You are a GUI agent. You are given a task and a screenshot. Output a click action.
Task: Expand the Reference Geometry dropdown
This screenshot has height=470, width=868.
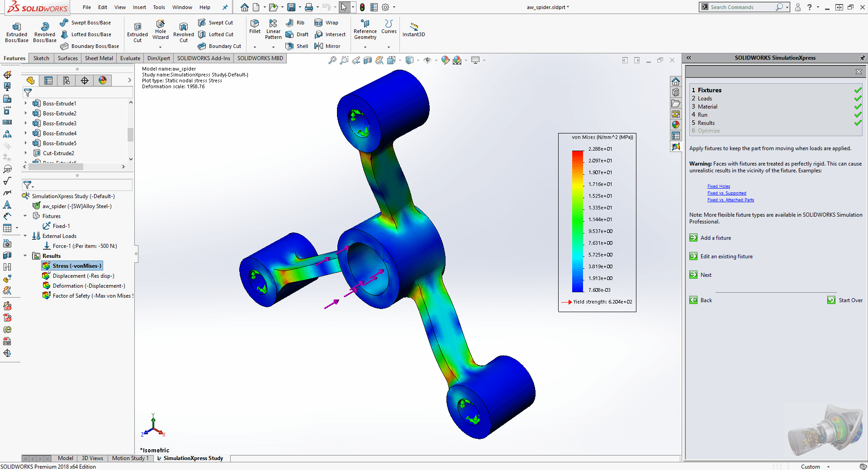click(365, 47)
